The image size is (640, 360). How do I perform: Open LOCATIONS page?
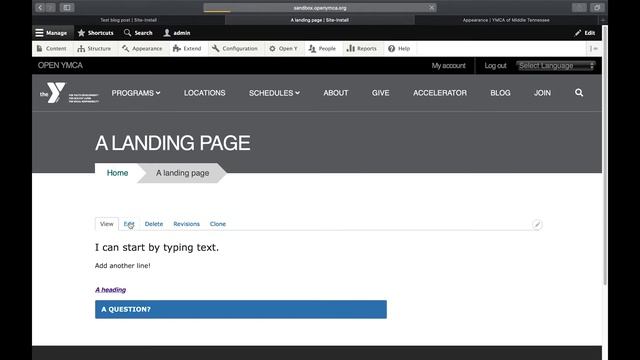tap(204, 93)
